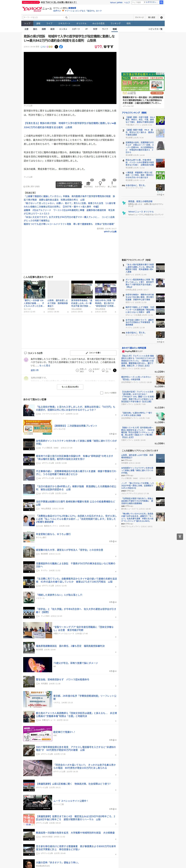Open the トピックス一覧 link
This screenshot has height=868, width=186.
[155, 29]
